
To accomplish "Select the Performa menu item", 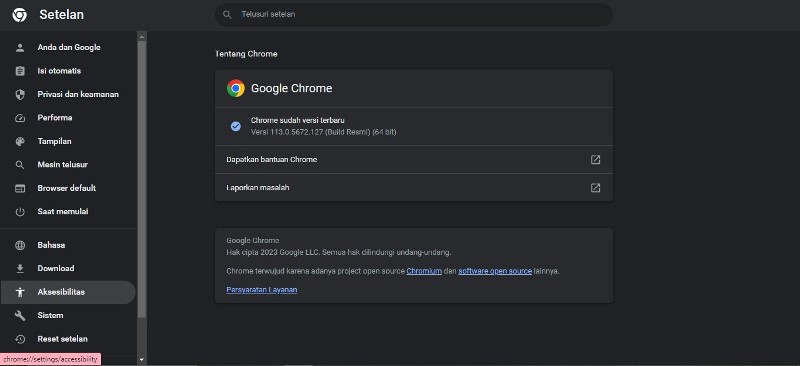I will pyautogui.click(x=68, y=118).
